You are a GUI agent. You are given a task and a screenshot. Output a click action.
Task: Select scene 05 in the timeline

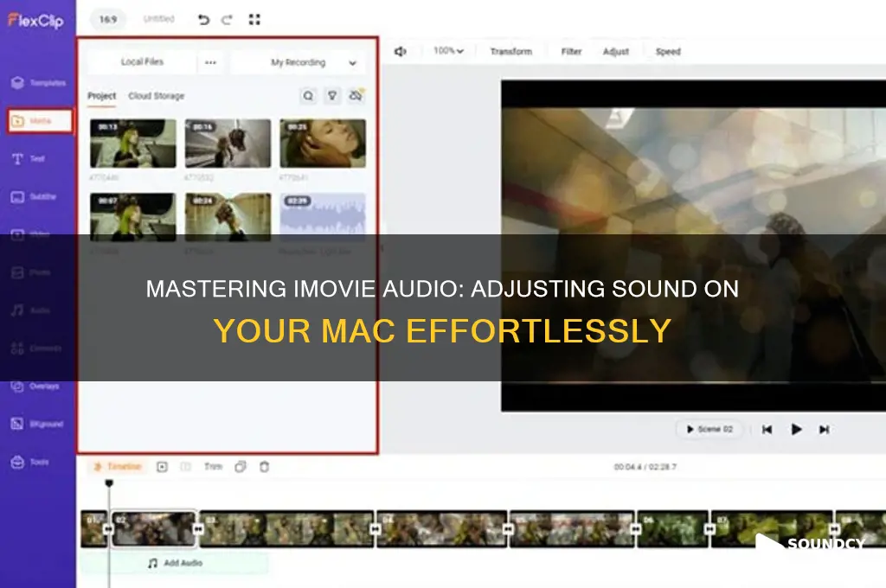click(572, 528)
